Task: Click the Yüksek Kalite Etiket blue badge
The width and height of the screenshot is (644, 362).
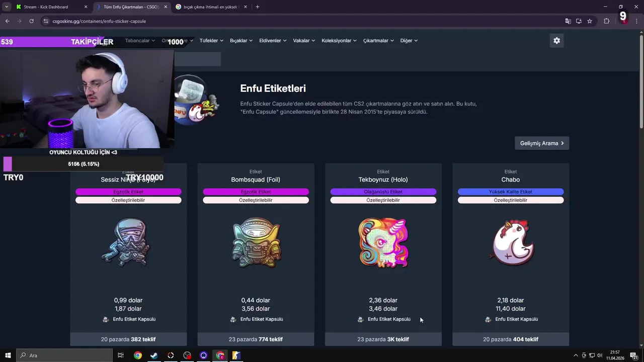Action: [x=511, y=192]
